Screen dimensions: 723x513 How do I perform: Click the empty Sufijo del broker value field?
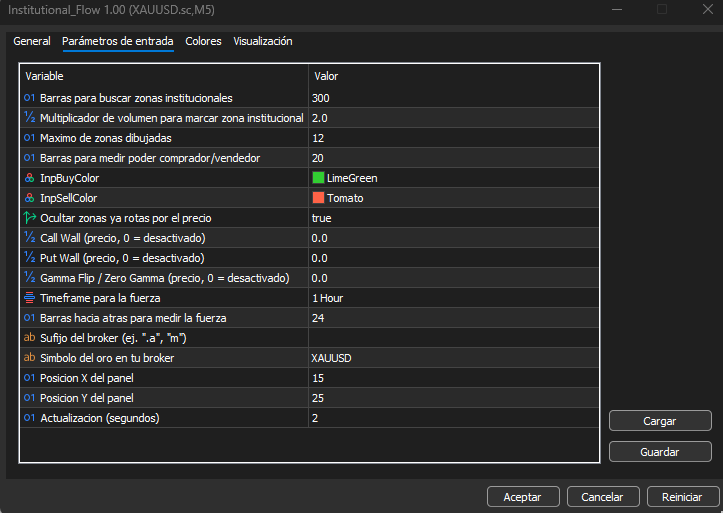pyautogui.click(x=454, y=337)
